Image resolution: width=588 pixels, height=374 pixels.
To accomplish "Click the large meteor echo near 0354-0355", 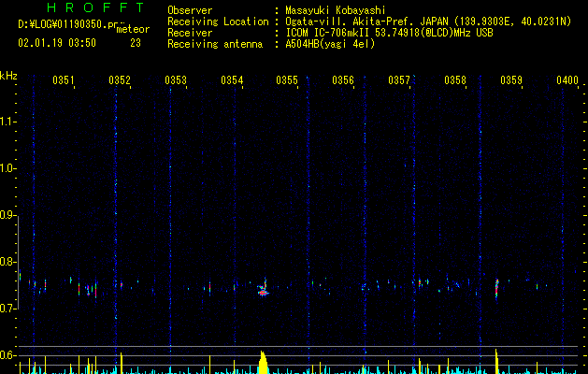I will click(x=264, y=288).
